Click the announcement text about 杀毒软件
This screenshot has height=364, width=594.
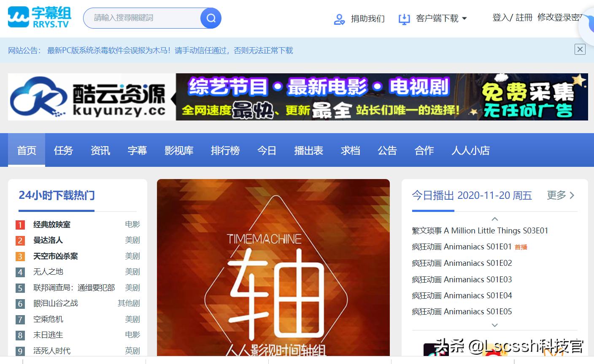coord(170,51)
